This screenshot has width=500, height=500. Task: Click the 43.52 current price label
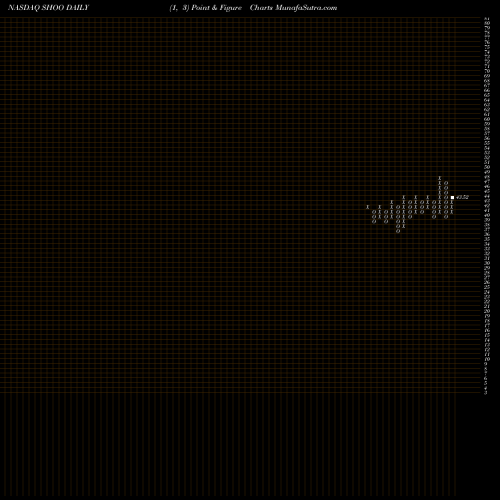[463, 197]
